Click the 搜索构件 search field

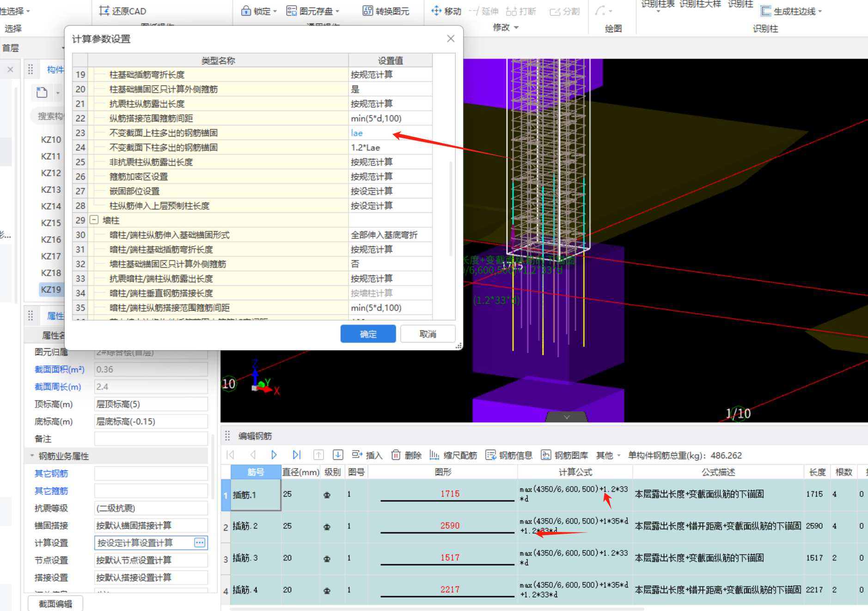48,116
